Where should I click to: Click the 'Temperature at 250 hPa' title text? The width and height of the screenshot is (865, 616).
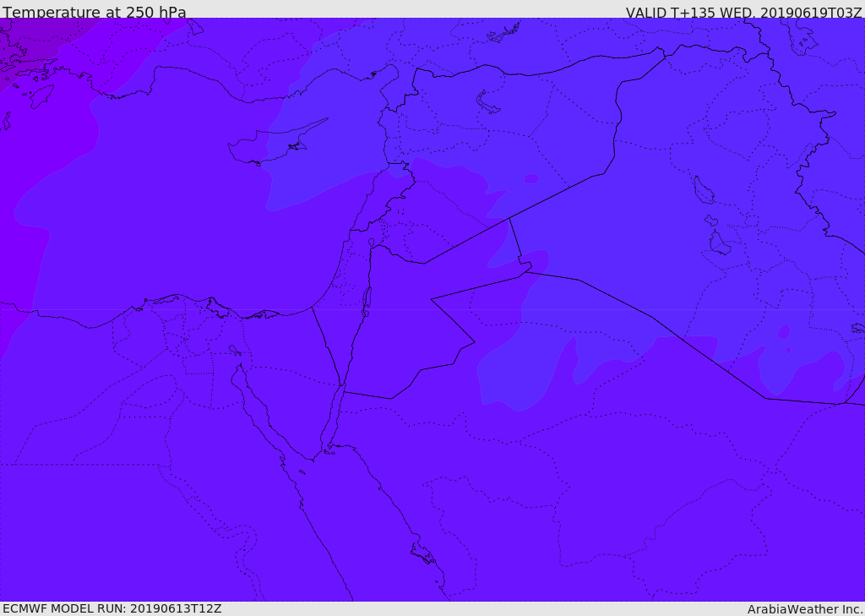coord(95,12)
